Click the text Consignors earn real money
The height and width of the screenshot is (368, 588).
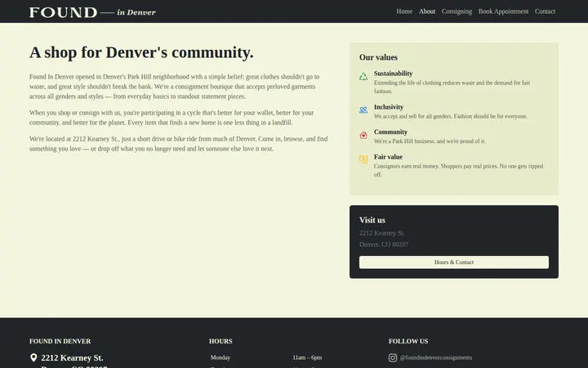[458, 170]
